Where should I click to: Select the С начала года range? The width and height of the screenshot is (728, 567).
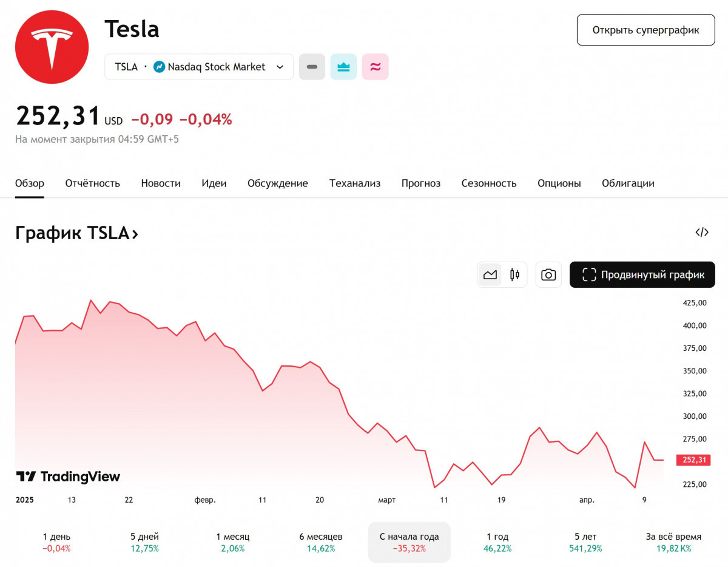tap(409, 542)
